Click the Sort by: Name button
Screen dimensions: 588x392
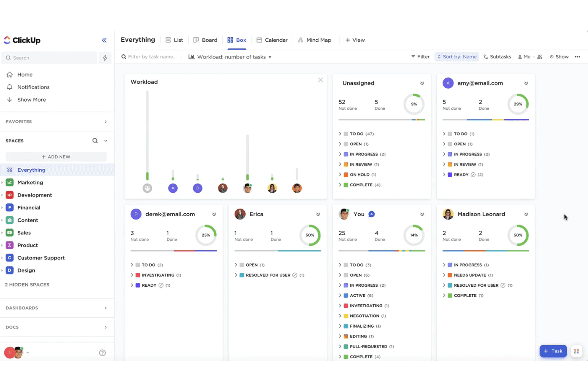click(457, 57)
